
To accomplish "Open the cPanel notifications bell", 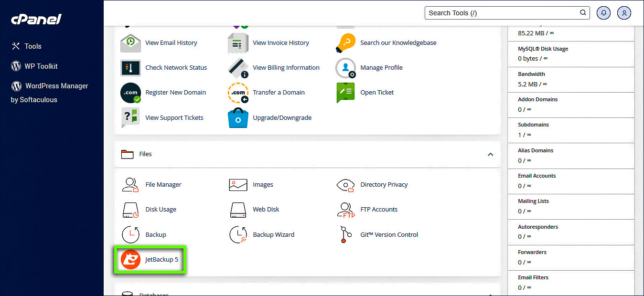I will coord(603,13).
